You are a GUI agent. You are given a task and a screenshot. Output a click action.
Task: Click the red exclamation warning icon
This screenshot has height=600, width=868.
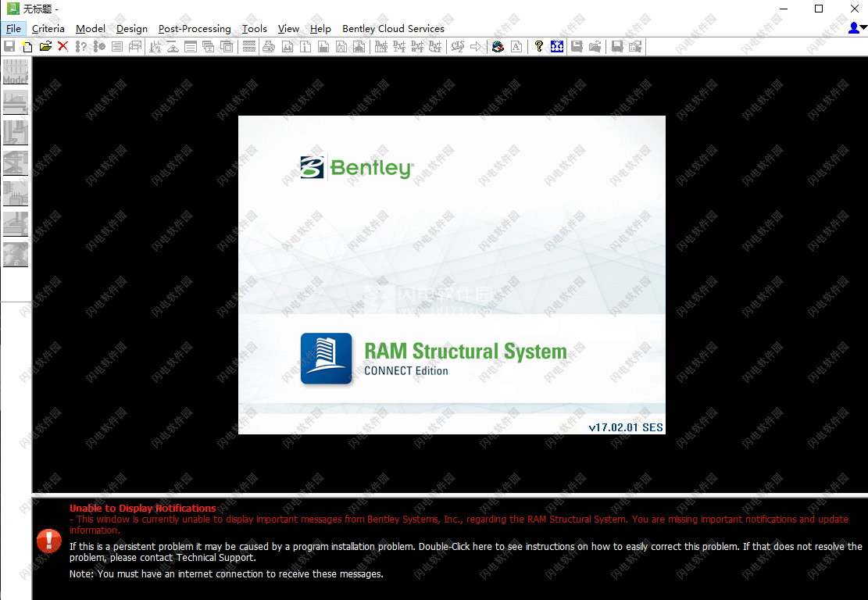(x=48, y=541)
